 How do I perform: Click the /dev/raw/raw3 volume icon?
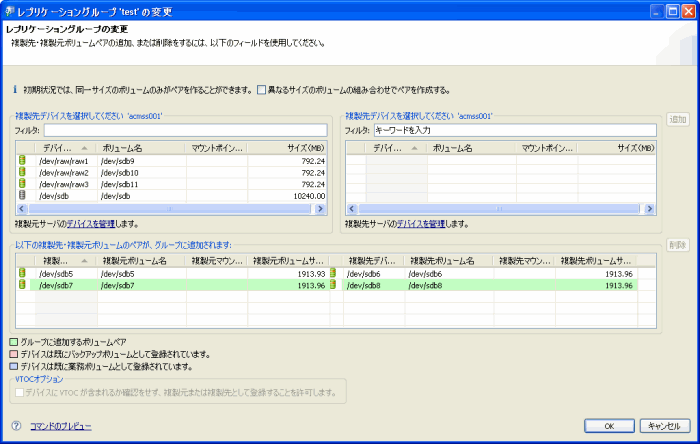(22, 185)
